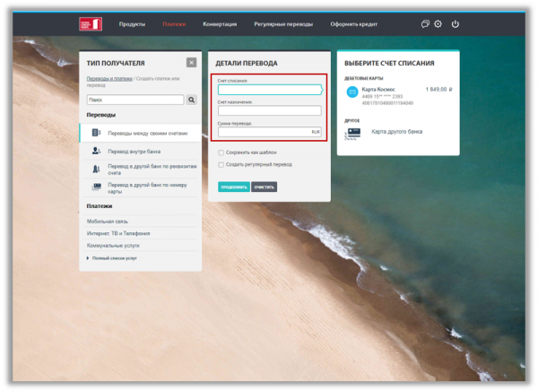Close the Тип получателя panel
This screenshot has height=392, width=538.
click(192, 63)
